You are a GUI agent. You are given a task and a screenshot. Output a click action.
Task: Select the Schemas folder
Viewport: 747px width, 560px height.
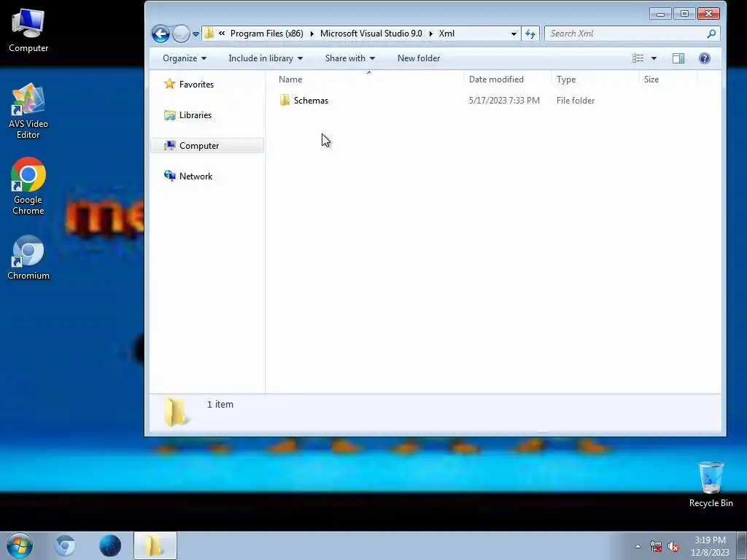[x=311, y=101]
